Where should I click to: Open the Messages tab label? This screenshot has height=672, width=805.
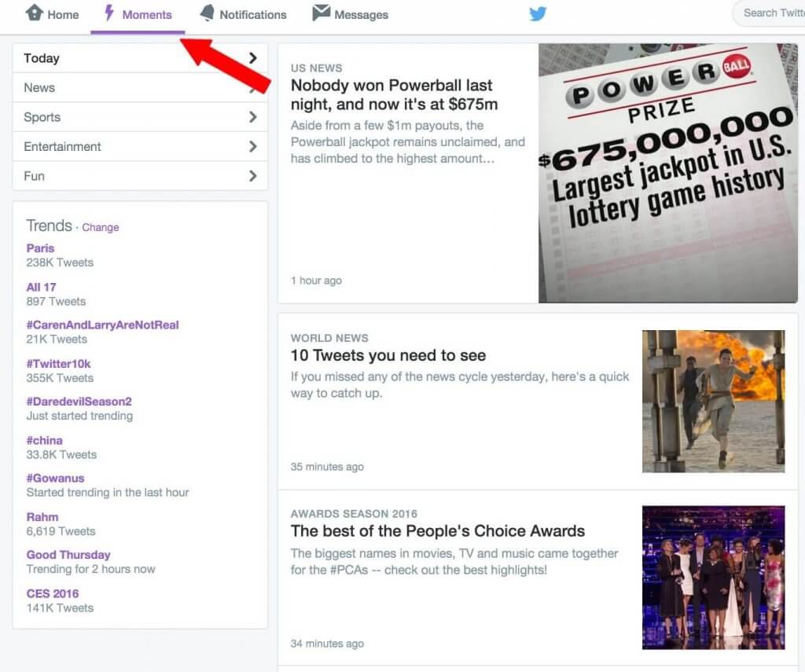[362, 15]
